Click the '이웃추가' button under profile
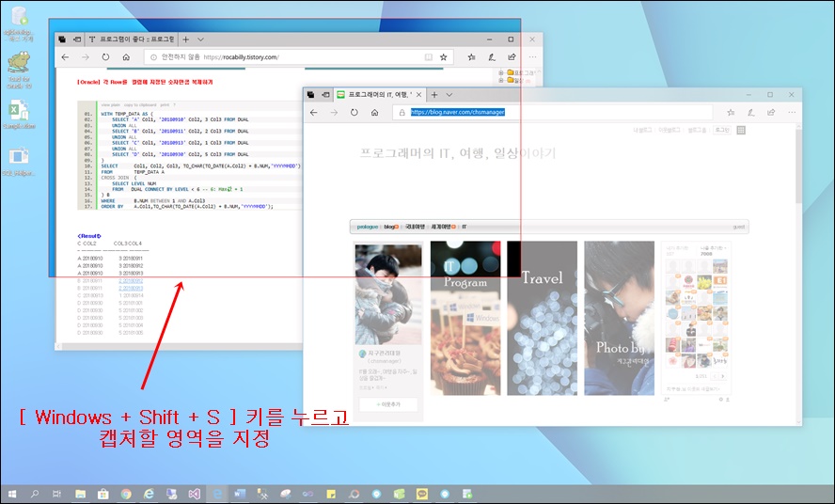 coord(388,404)
